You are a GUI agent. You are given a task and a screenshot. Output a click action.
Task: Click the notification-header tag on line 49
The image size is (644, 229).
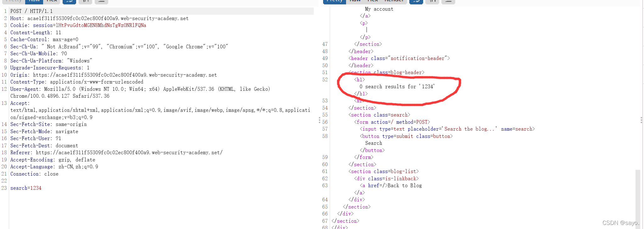tap(399, 58)
